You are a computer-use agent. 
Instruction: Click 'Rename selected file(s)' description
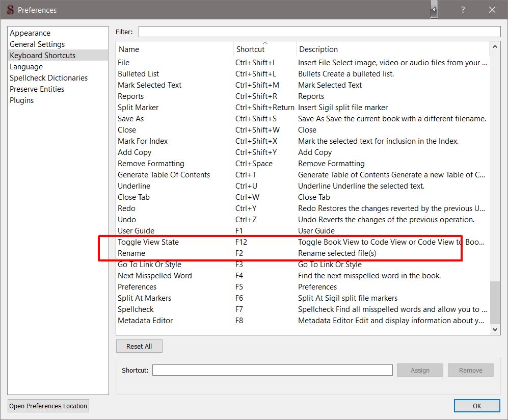click(x=337, y=253)
